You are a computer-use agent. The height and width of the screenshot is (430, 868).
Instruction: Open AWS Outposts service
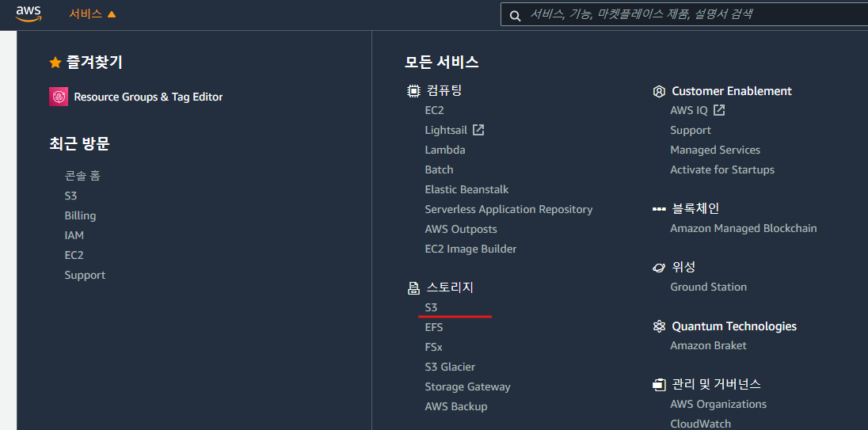(461, 229)
